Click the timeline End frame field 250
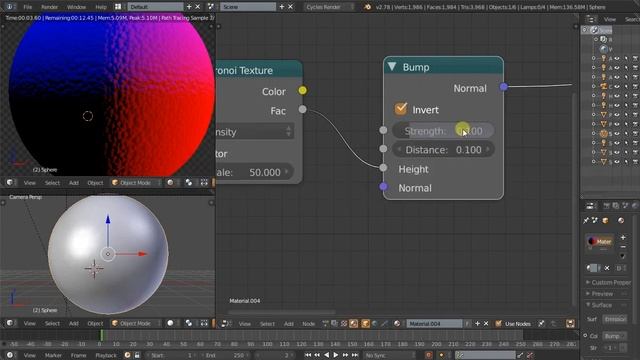The image size is (640, 360). coord(225,355)
